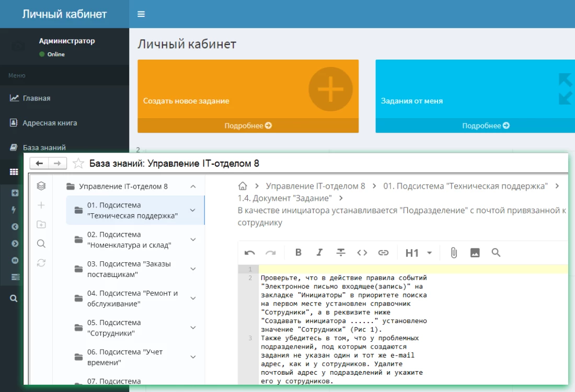575x392 pixels.
Task: Mark knowledge base page as favorite star
Action: 78,164
